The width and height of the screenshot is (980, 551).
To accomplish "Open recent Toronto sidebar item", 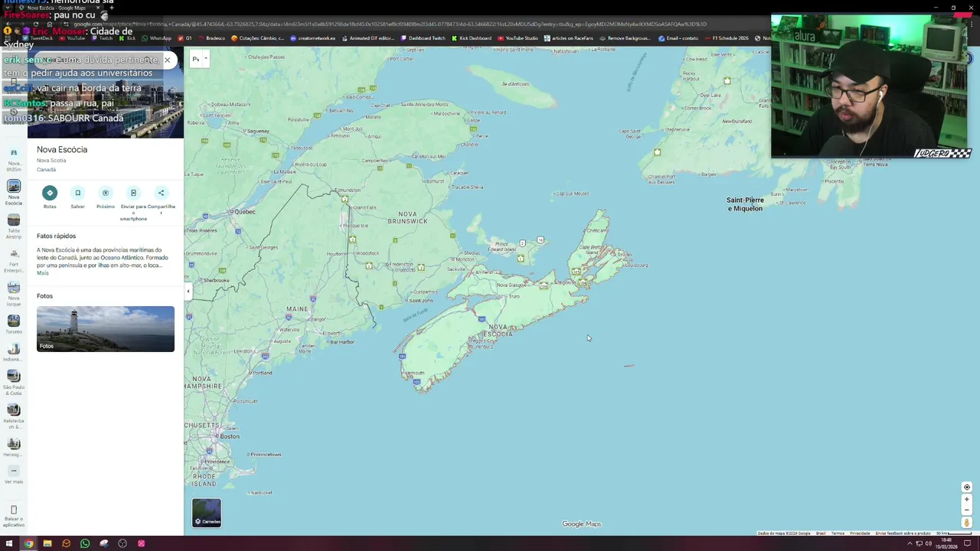I will click(x=14, y=325).
